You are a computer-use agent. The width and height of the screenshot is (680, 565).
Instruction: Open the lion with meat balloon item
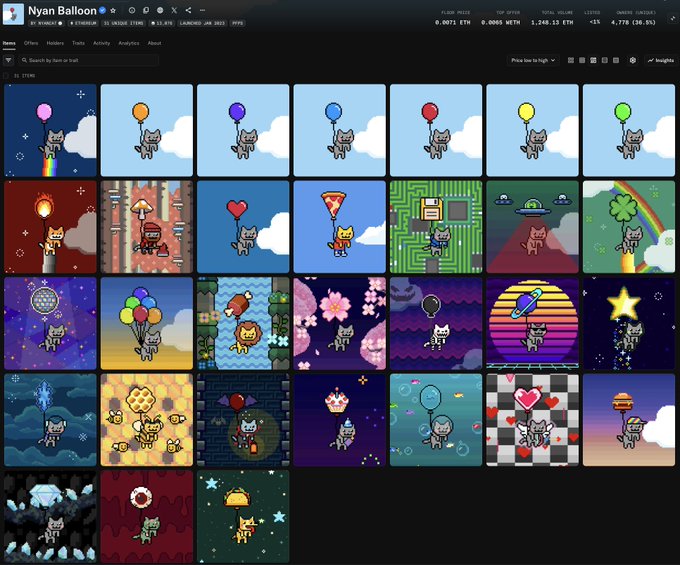(x=243, y=323)
